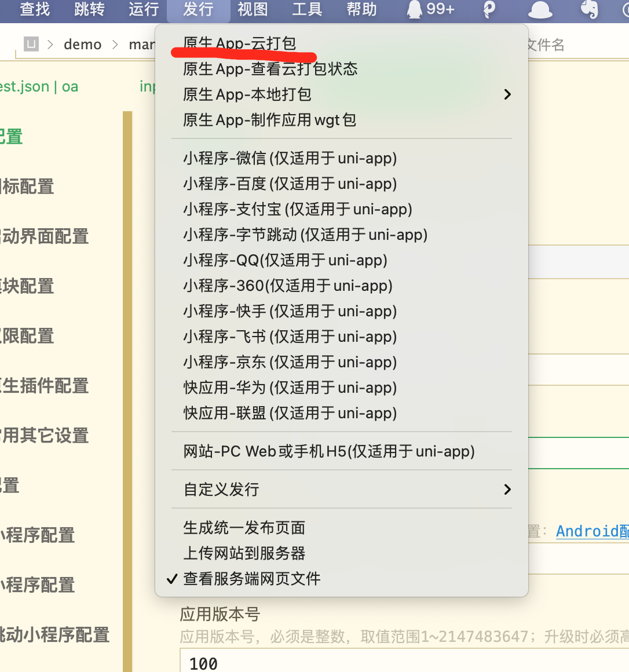Image resolution: width=629 pixels, height=672 pixels.
Task: Select 小程序-百度 publish option
Action: pos(342,184)
